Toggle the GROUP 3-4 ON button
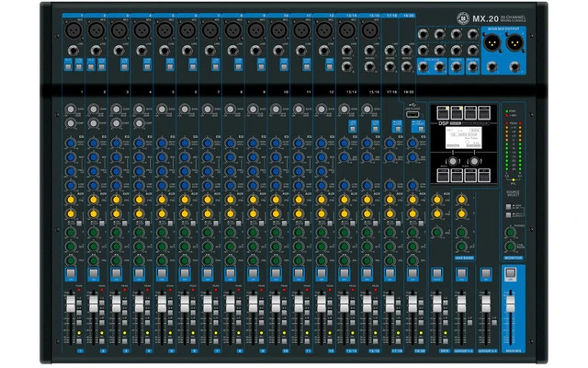This screenshot has height=368, width=588. point(486,273)
